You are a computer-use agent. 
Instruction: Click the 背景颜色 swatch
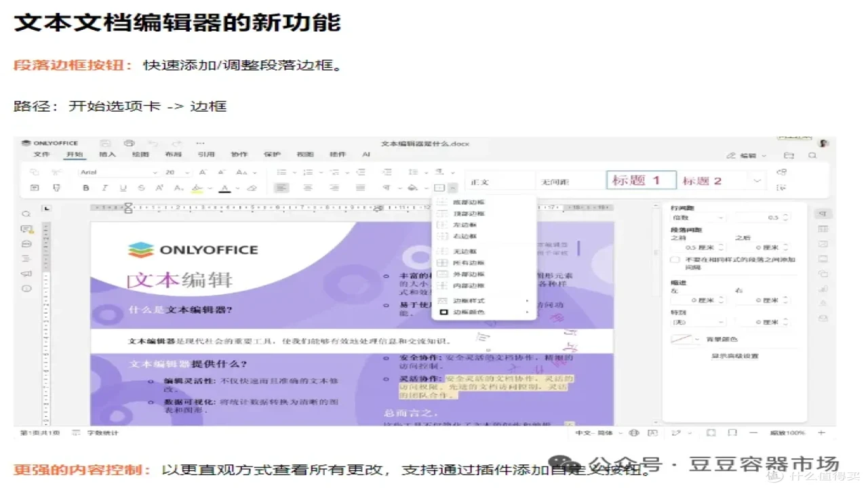681,339
